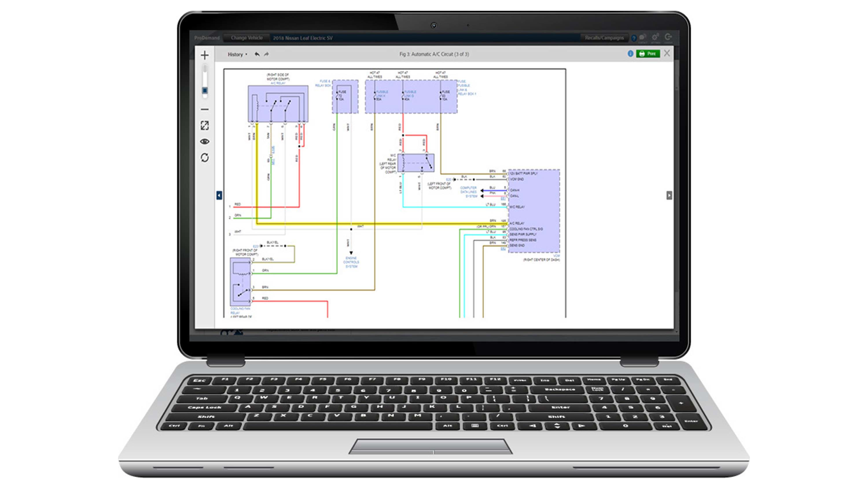Toggle diagram highlight with the eye icon
This screenshot has height=488, width=868.
click(206, 141)
